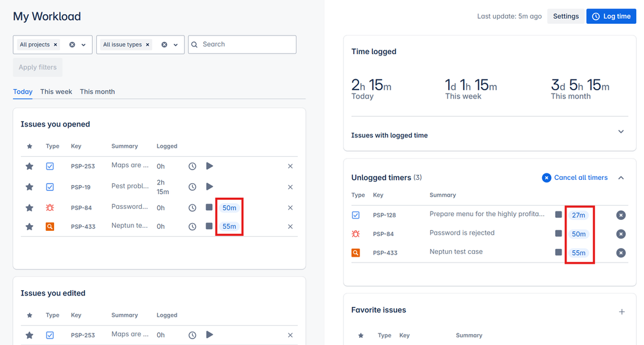Stop unlogged timer for PSP-84
This screenshot has height=345, width=644.
(x=558, y=233)
